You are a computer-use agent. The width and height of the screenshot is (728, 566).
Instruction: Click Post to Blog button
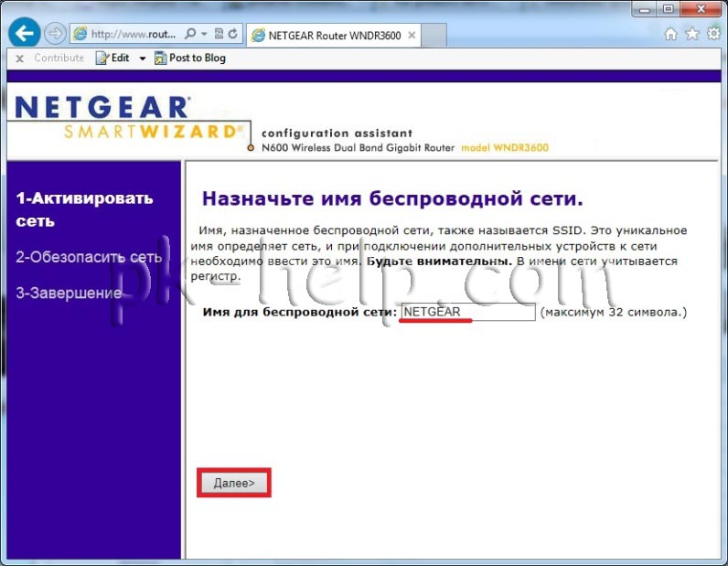190,58
